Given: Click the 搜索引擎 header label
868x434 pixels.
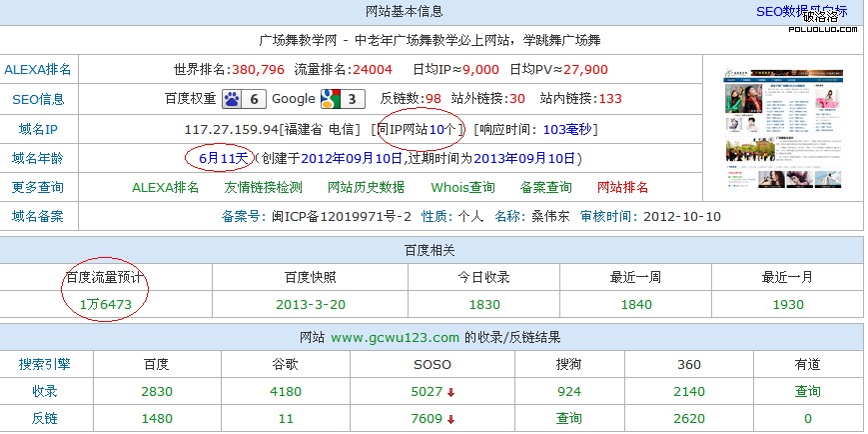Looking at the screenshot, I should coord(45,365).
